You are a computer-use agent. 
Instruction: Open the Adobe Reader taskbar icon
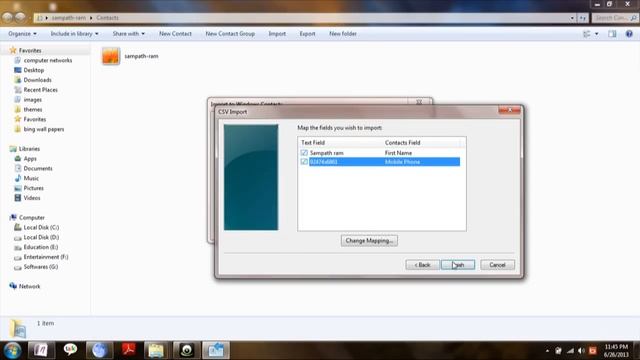point(129,350)
